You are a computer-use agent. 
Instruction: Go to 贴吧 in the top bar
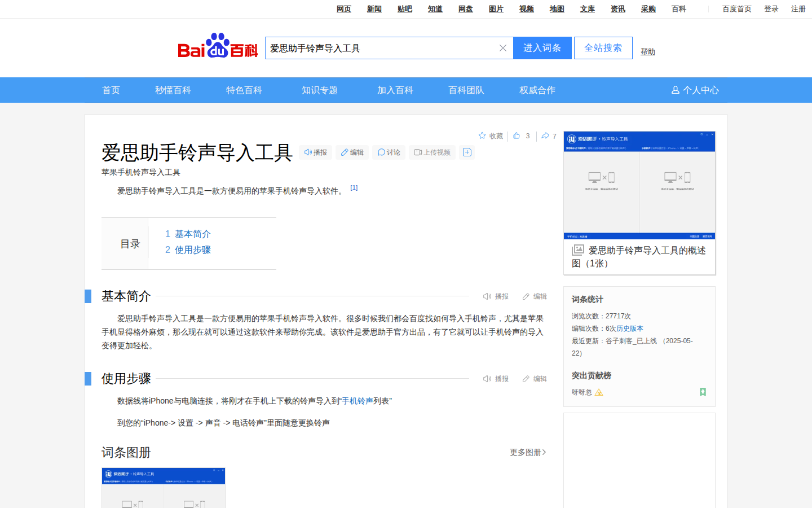pyautogui.click(x=405, y=9)
